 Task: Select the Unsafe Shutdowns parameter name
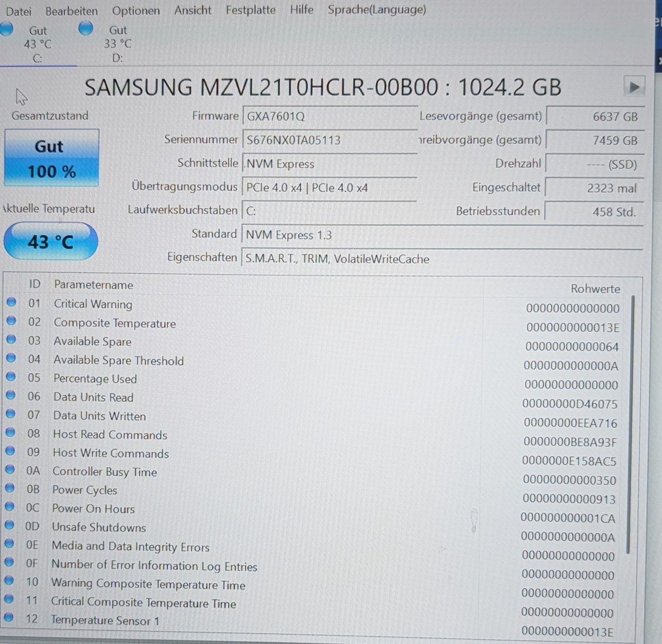coord(99,527)
